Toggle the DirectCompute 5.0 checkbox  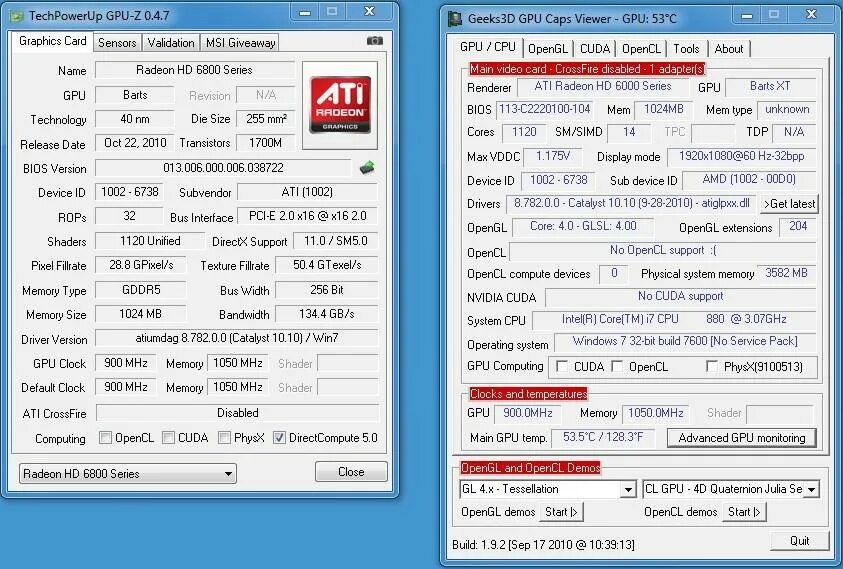pyautogui.click(x=279, y=438)
